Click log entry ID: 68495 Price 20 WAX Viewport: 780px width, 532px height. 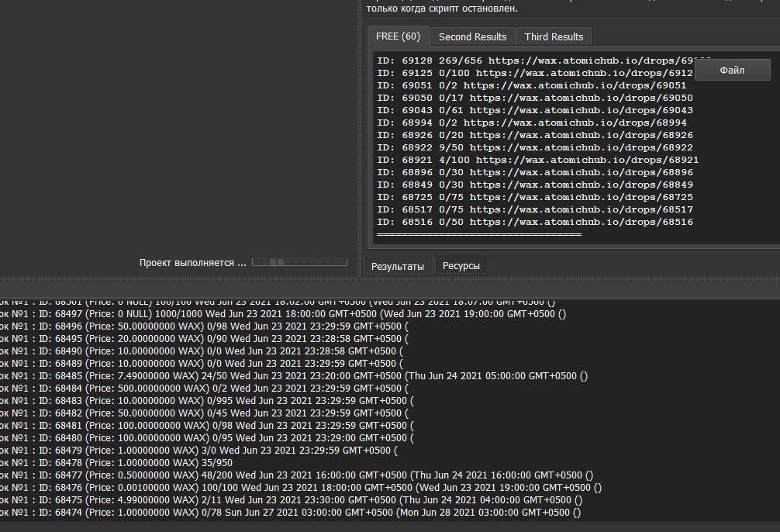click(204, 339)
